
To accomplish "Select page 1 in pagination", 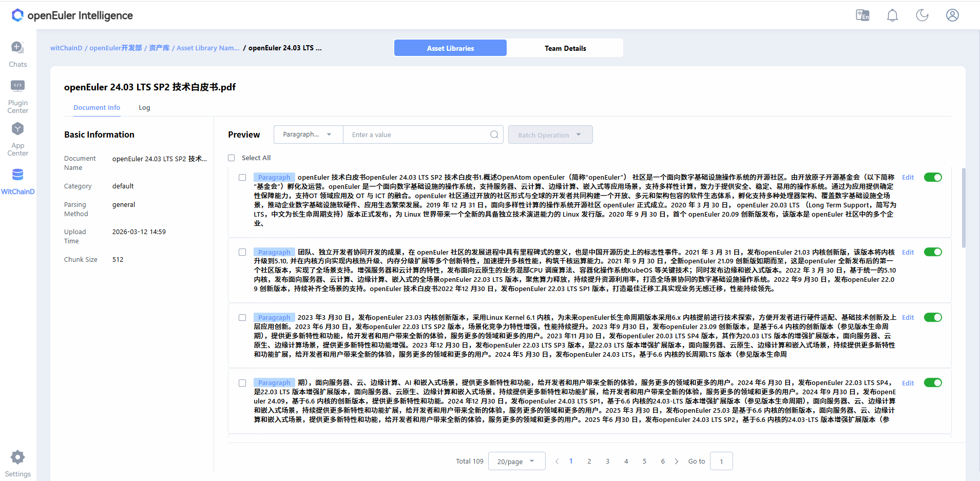I will tap(571, 461).
